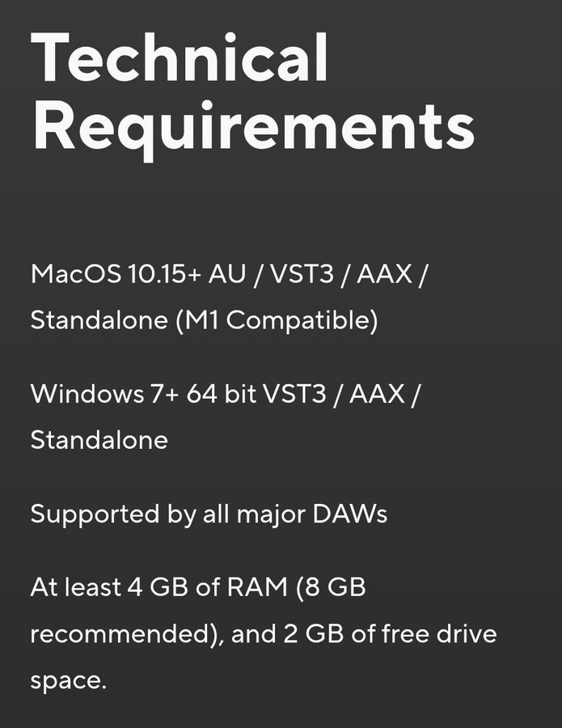Image resolution: width=562 pixels, height=728 pixels.
Task: Click the 64 bit text
Action: coord(222,393)
